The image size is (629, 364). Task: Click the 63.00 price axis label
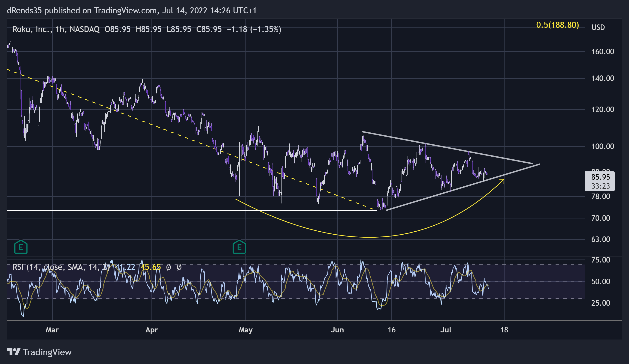click(x=601, y=239)
